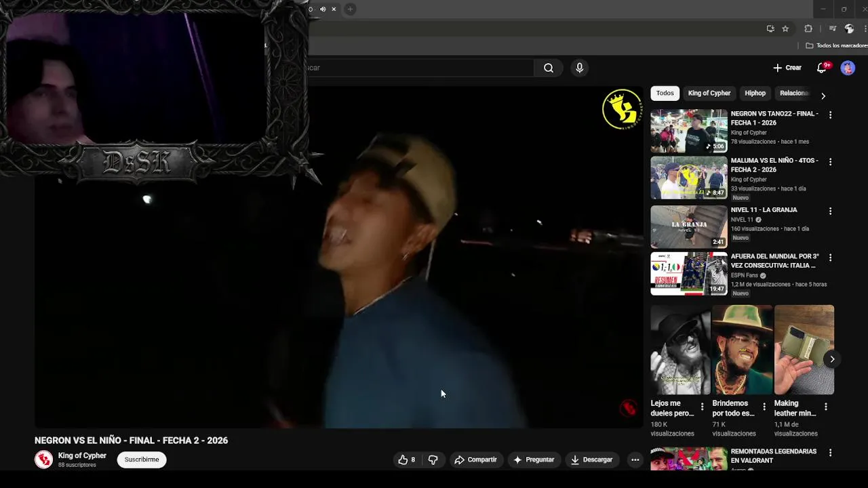Viewport: 868px width, 488px height.
Task: Like the video with thumbs up
Action: (407, 460)
